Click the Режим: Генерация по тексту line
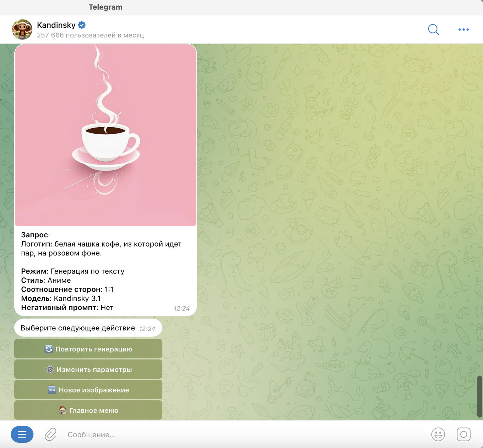Image resolution: width=483 pixels, height=448 pixels. (x=73, y=271)
